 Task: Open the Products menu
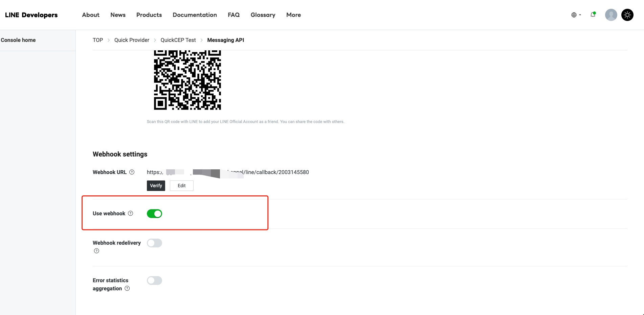149,15
